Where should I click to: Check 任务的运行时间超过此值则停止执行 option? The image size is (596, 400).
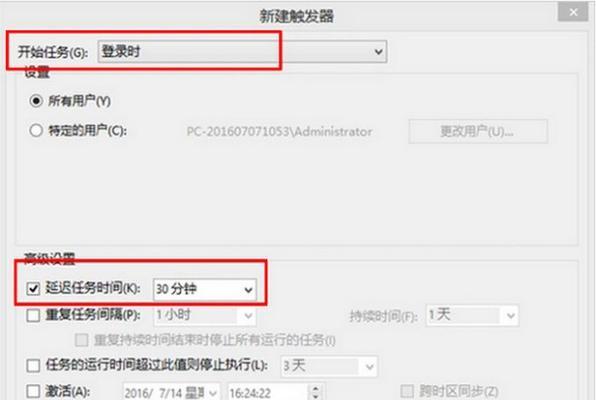[33, 366]
